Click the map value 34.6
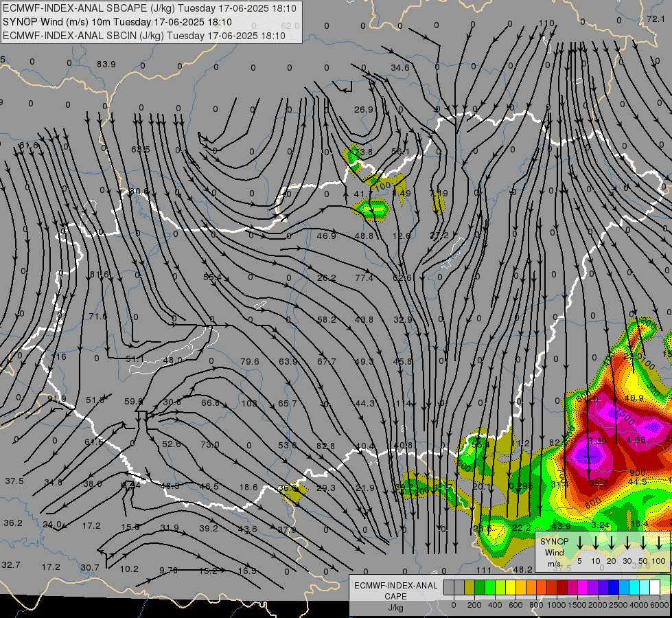This screenshot has height=618, width=672. point(400,68)
